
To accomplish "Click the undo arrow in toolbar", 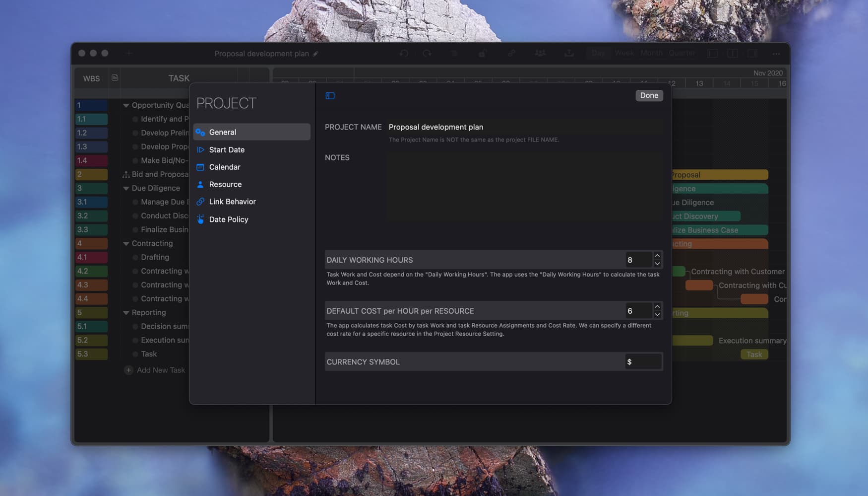I will coord(404,53).
